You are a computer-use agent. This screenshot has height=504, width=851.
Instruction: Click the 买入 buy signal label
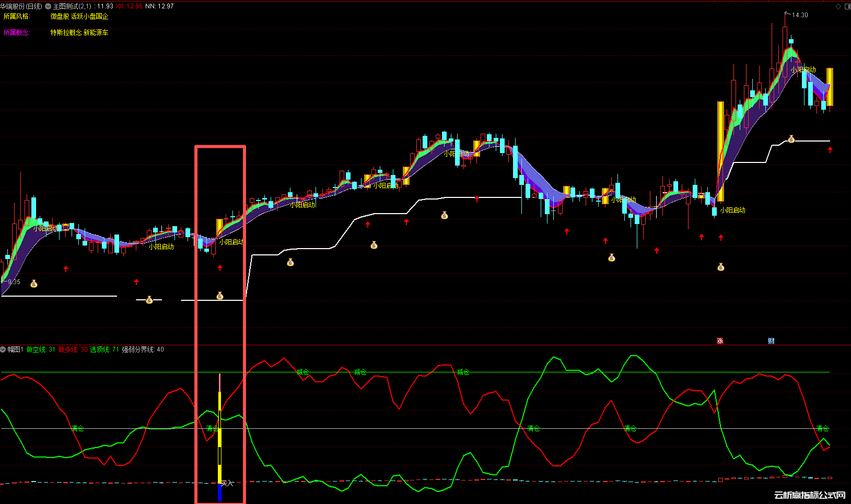[x=227, y=483]
